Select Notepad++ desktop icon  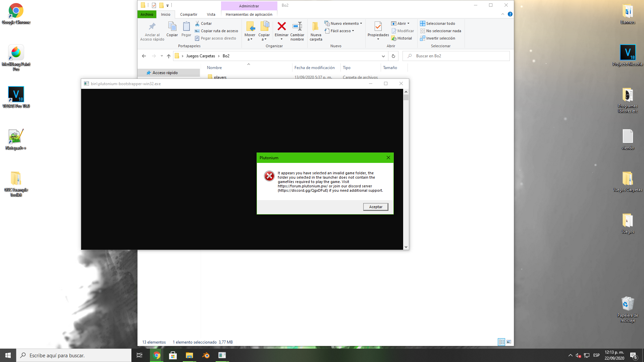coord(16,139)
